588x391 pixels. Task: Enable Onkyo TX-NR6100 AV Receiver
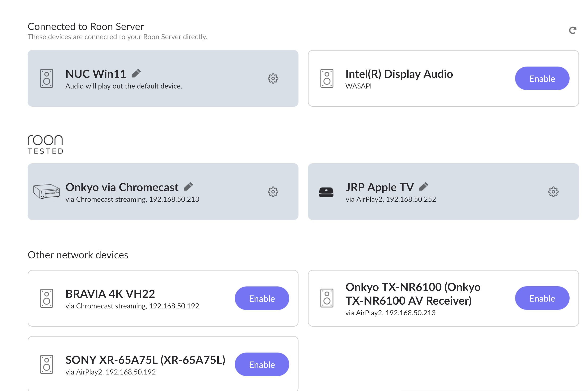(x=542, y=298)
